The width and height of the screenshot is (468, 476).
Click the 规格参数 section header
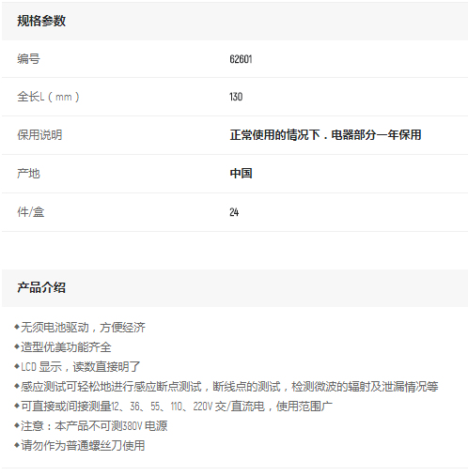coord(41,21)
